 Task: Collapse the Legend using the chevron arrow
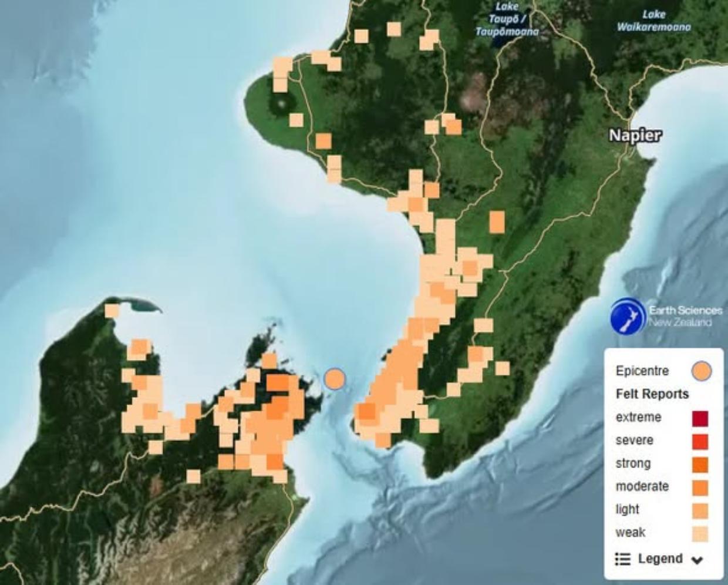[x=697, y=560]
